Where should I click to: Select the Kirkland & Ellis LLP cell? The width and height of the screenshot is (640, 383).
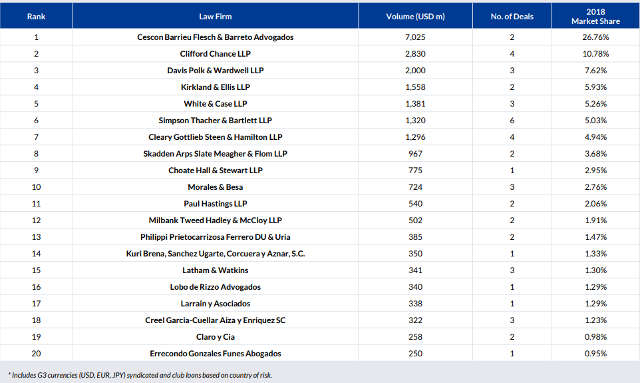[x=216, y=87]
